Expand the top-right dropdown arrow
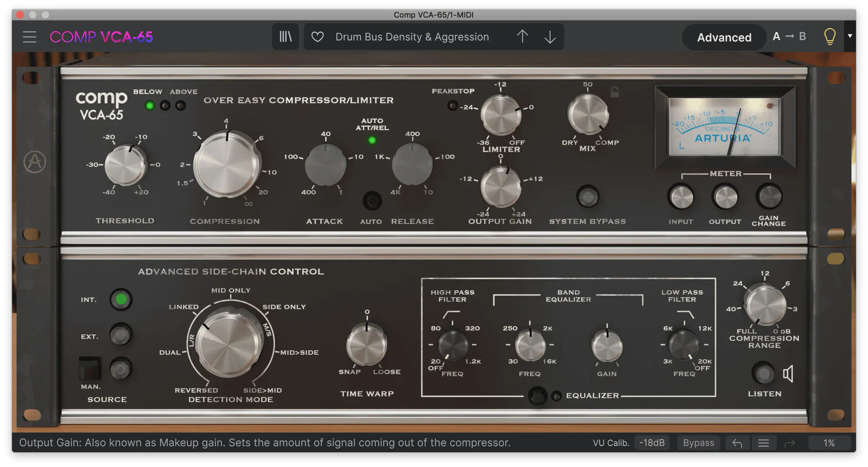The height and width of the screenshot is (467, 868). click(850, 36)
